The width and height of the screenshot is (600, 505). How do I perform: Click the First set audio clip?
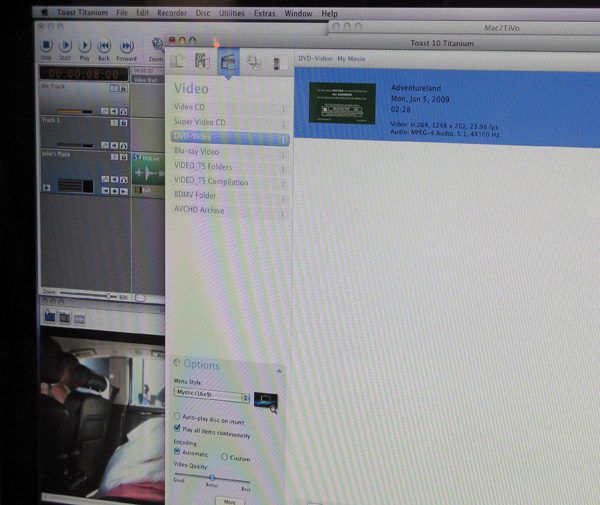(148, 171)
